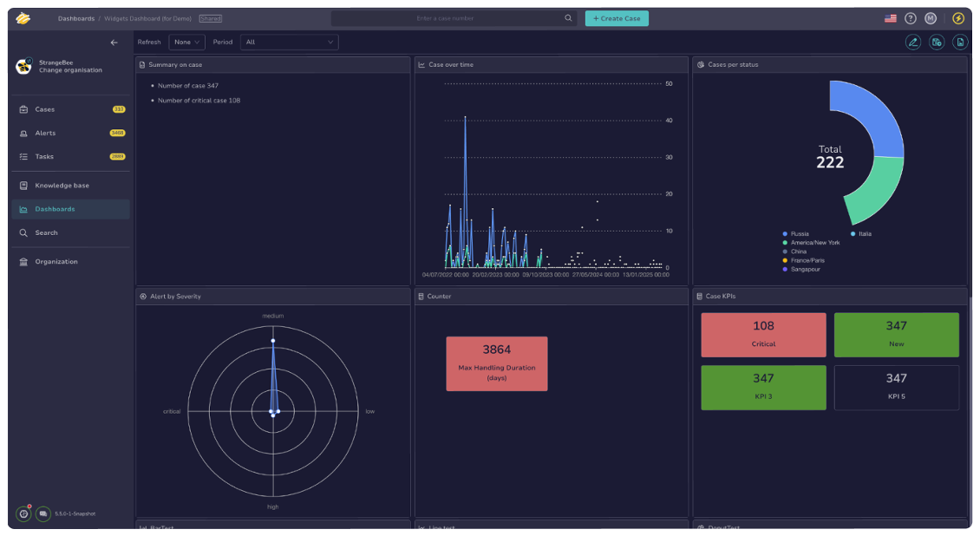This screenshot has height=536, width=980.
Task: Click the 2889 badge next to Tasks
Action: click(x=117, y=157)
